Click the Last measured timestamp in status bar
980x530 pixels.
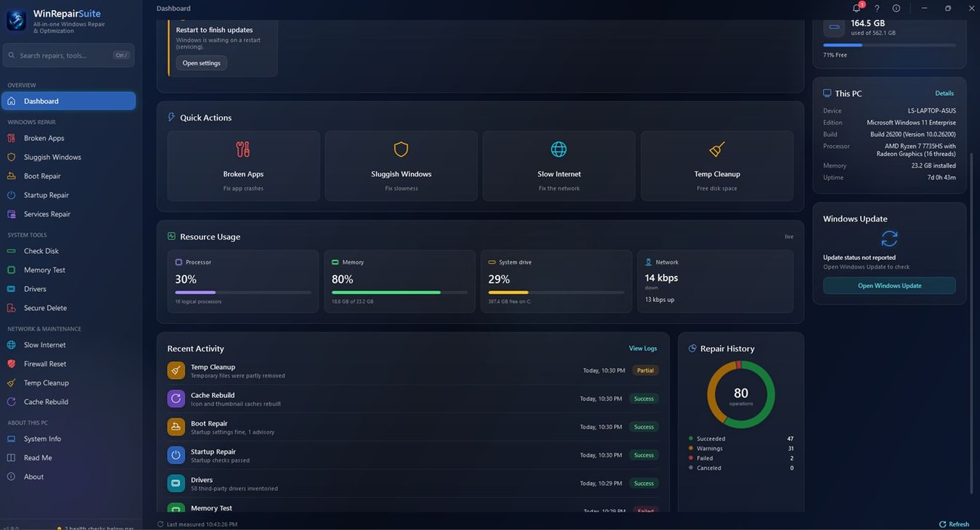tap(202, 524)
